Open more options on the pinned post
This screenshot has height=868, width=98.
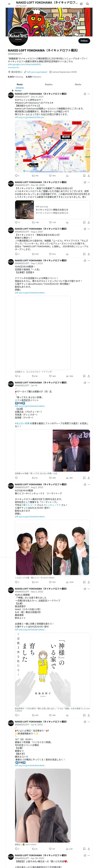tap(89, 94)
